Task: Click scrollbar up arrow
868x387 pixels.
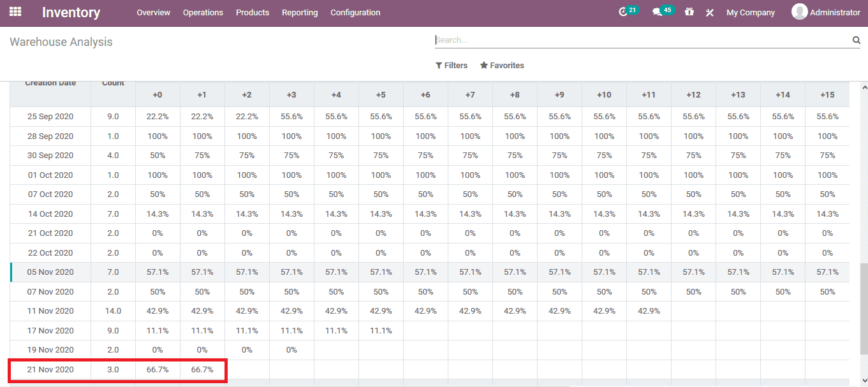Action: coord(864,87)
